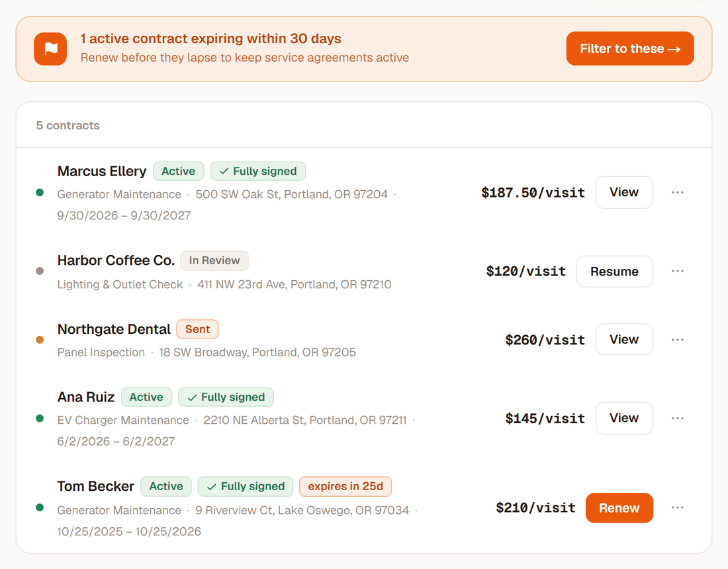Open more options for Harbor Coffee Co. contract
The height and width of the screenshot is (569, 728).
click(x=678, y=271)
